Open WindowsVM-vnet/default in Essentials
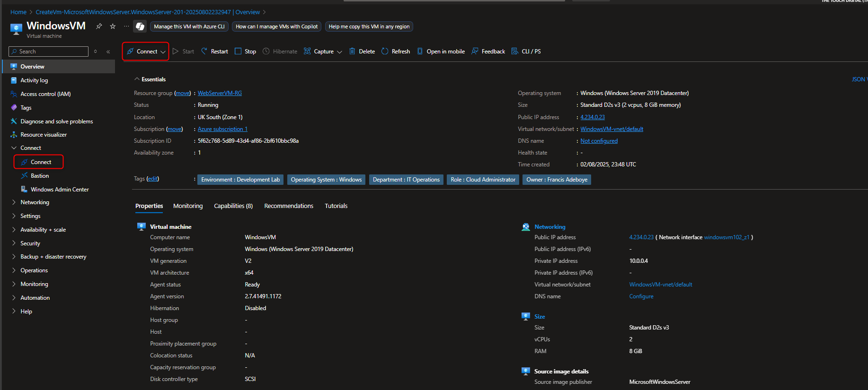Viewport: 868px width, 390px height. tap(612, 129)
